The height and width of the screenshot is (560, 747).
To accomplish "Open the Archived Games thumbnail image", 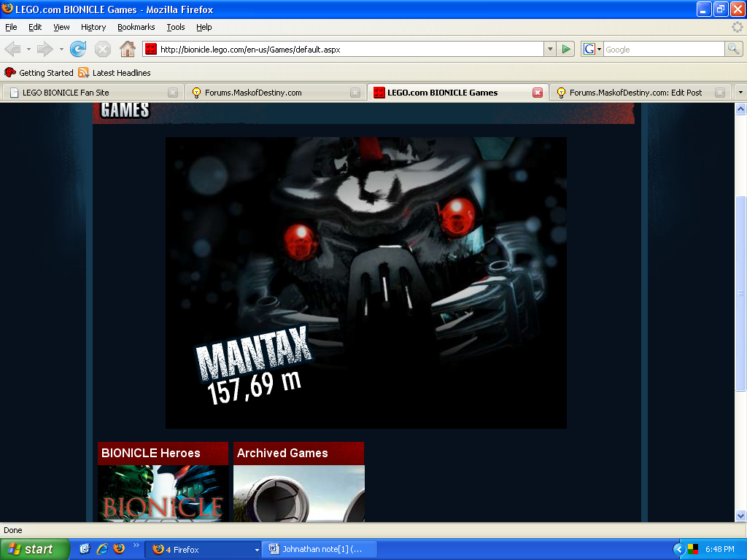I will pos(298,494).
